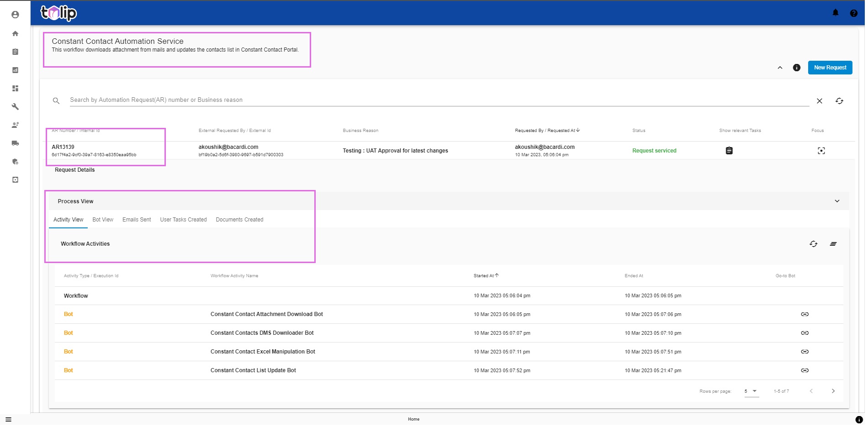Click the Tulip logo
Viewport: 868px width, 427px height.
click(x=58, y=13)
